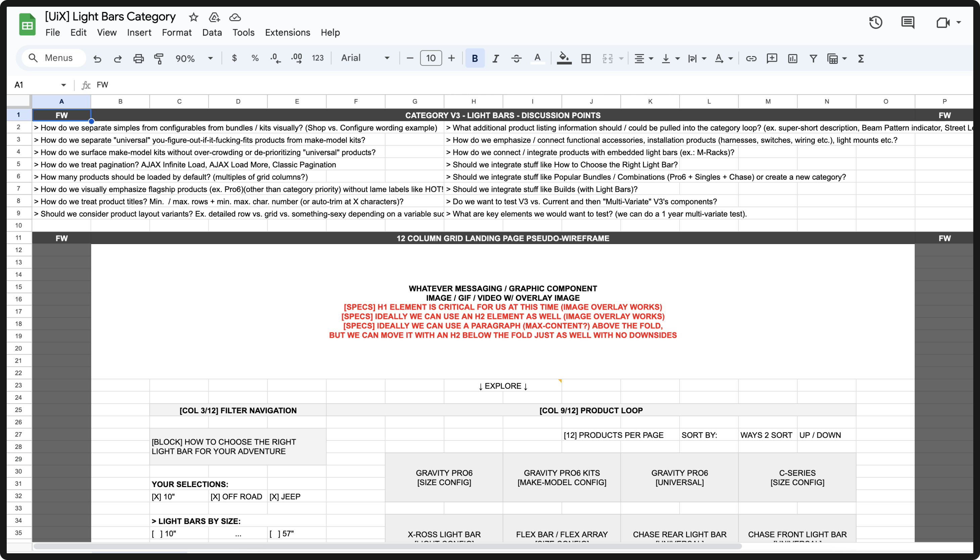Toggle bold formatting

[x=475, y=58]
